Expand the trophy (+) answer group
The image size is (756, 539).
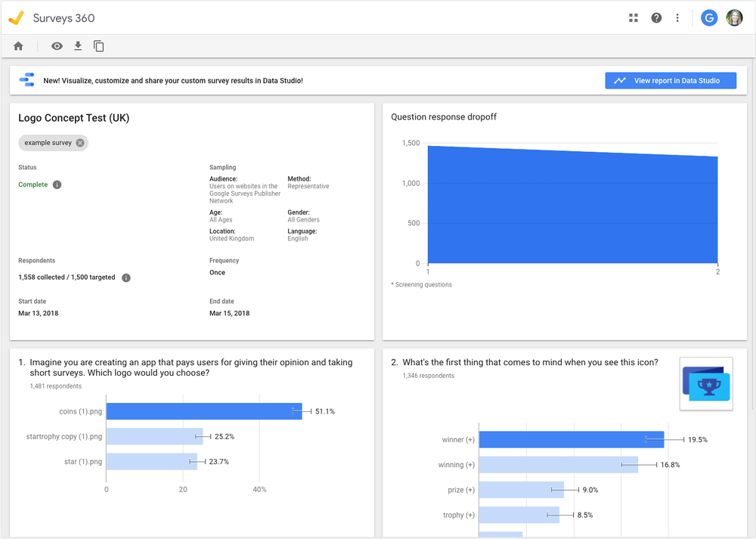[459, 515]
